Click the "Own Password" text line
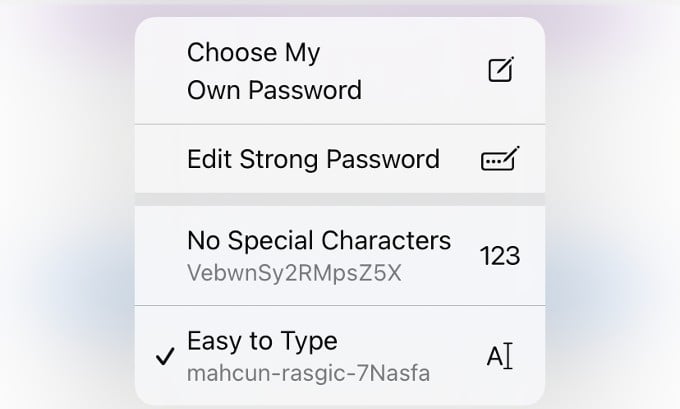680x409 pixels. pyautogui.click(x=274, y=90)
